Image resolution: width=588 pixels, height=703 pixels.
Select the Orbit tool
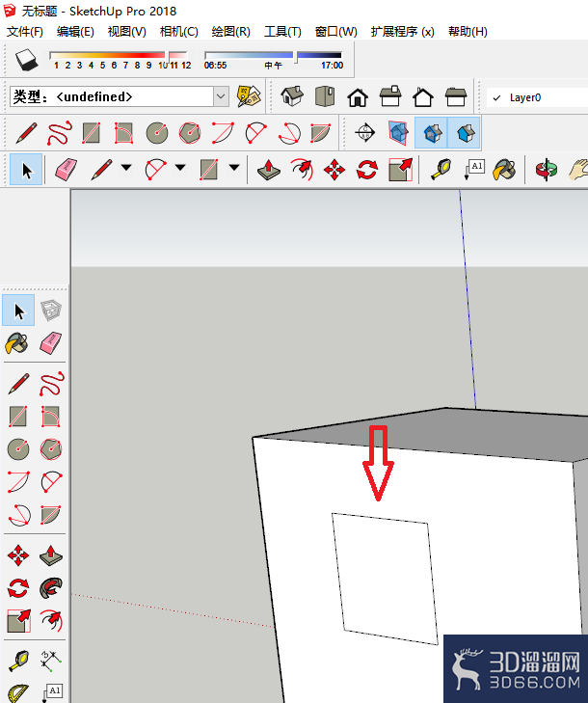[546, 170]
